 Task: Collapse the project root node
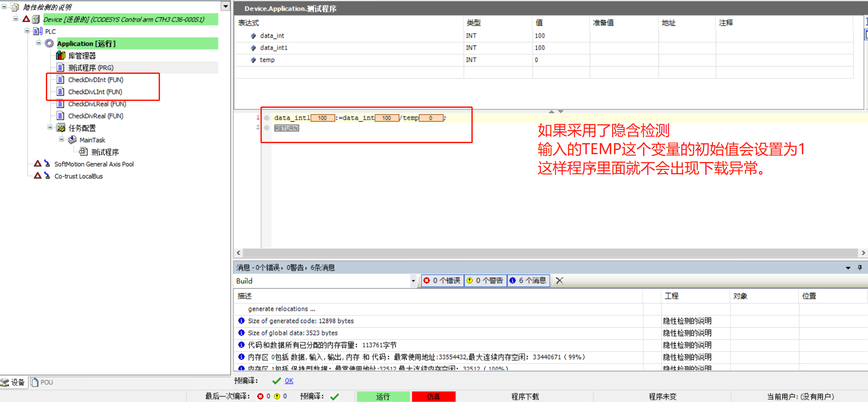(4, 7)
